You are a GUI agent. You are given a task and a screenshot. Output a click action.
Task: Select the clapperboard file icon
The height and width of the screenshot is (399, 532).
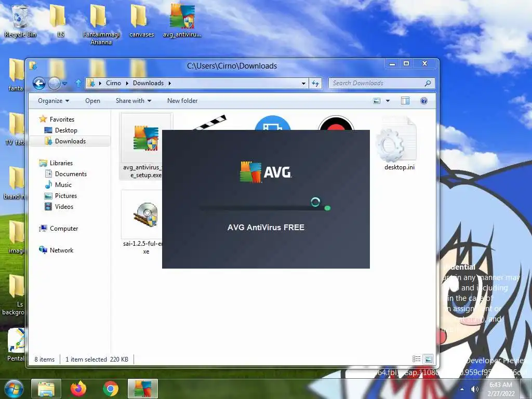point(211,123)
